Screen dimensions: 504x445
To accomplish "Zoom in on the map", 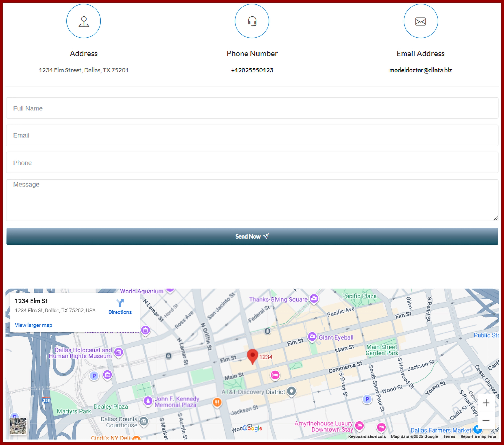I will click(486, 403).
